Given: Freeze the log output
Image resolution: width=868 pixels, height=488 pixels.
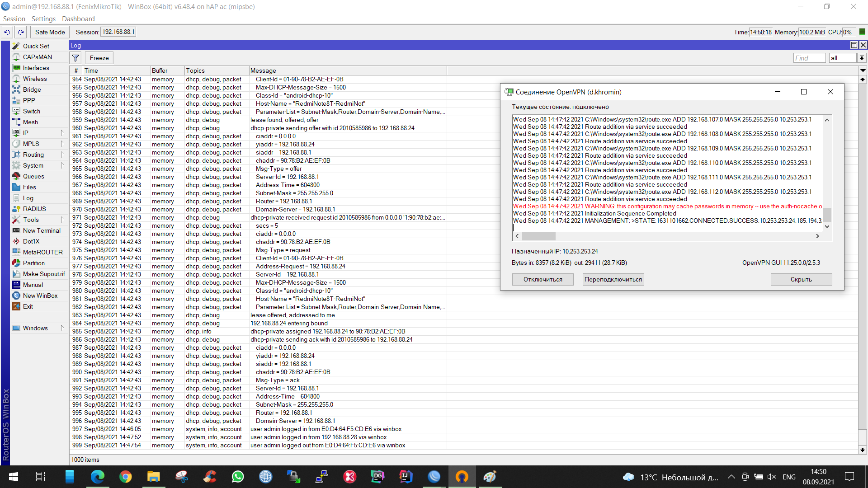Looking at the screenshot, I should [x=99, y=58].
